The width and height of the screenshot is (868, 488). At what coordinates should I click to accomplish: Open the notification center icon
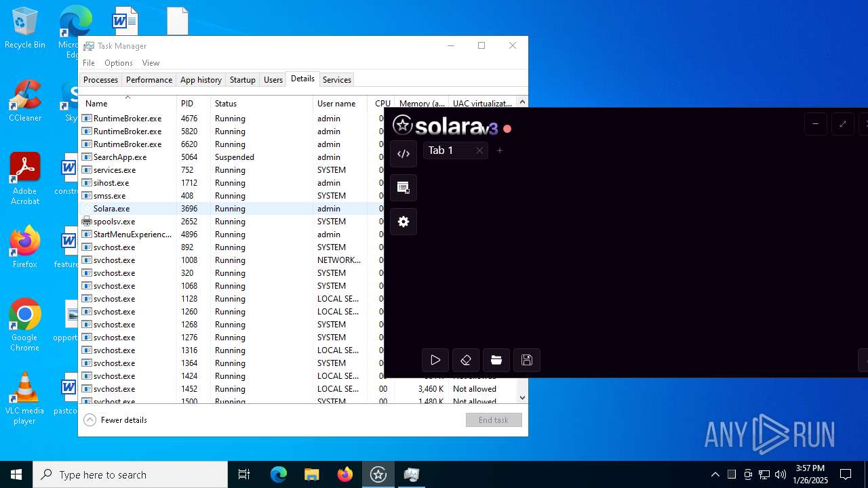coord(846,474)
